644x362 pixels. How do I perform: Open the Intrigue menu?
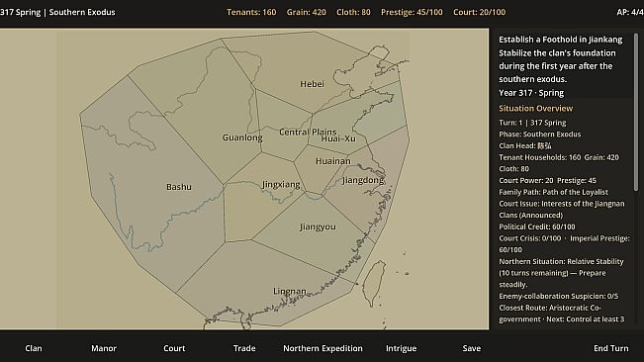pos(402,348)
